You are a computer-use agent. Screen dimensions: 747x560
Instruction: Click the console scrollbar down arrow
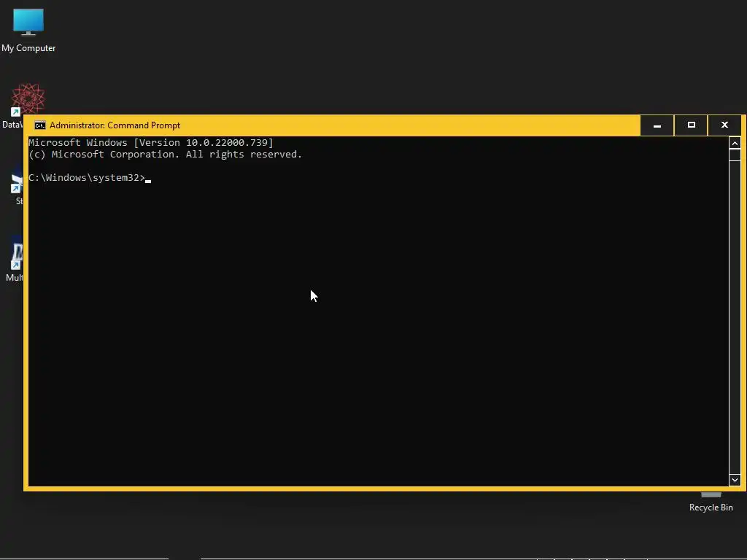coord(735,480)
